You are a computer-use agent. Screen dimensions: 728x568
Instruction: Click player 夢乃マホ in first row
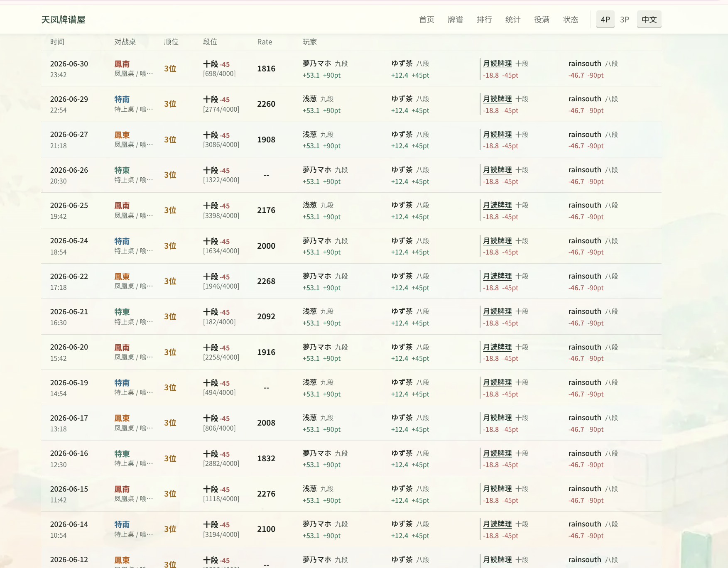tap(317, 64)
